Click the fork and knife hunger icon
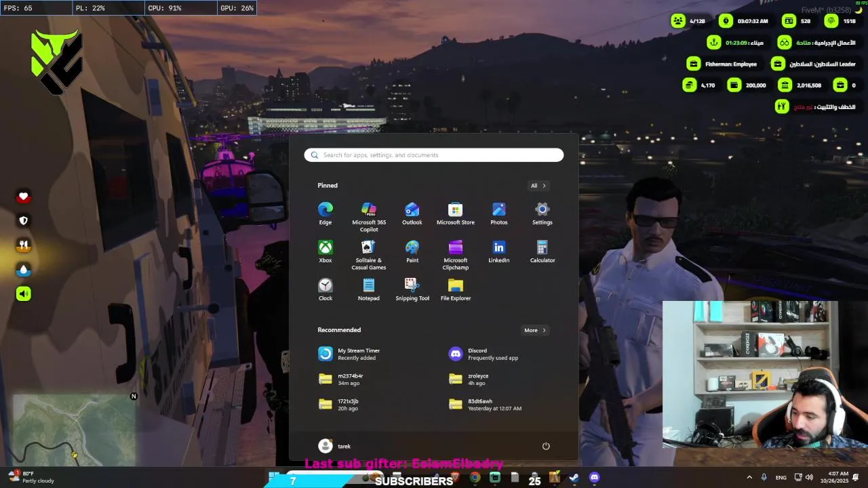This screenshot has width=868, height=488. (x=24, y=245)
